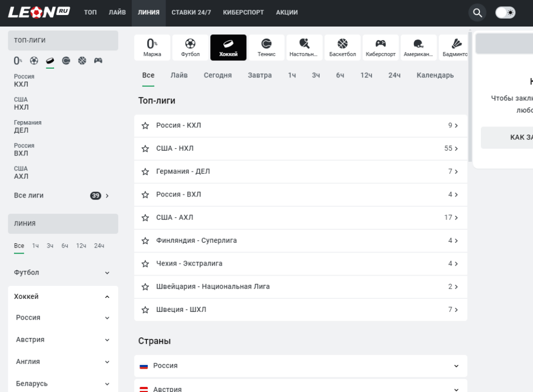Open США АХЛ in sidebar top leagues
The width and height of the screenshot is (533, 392).
[21, 173]
